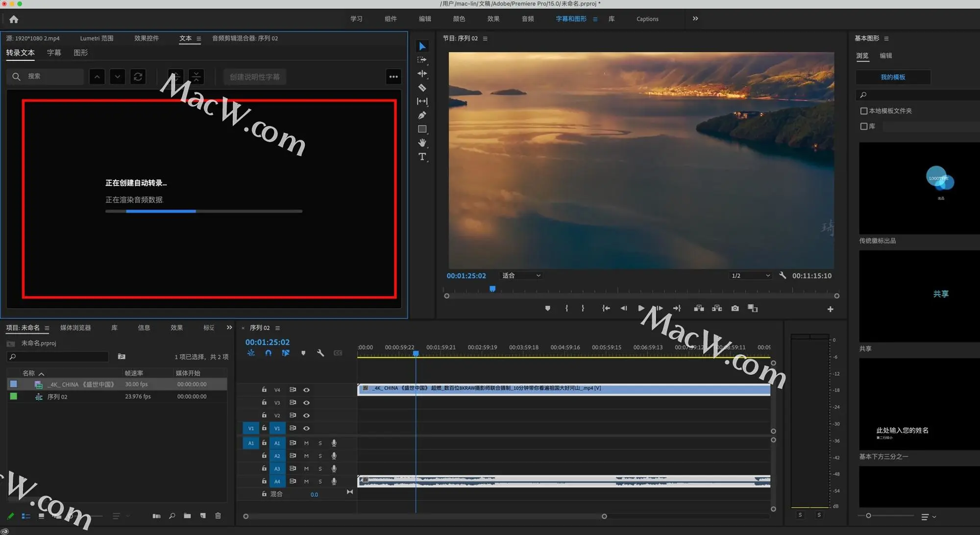Open 媒体浏览器 tab

[75, 328]
